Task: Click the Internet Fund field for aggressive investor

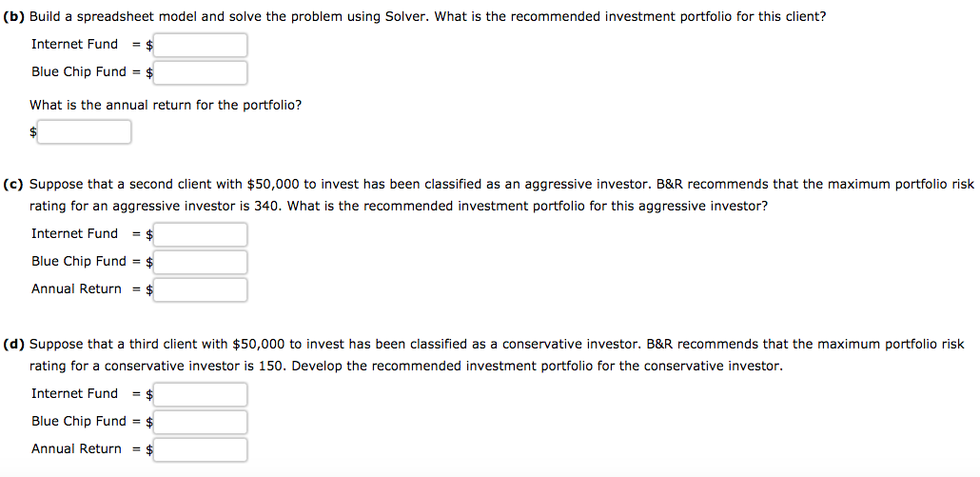Action: click(200, 234)
